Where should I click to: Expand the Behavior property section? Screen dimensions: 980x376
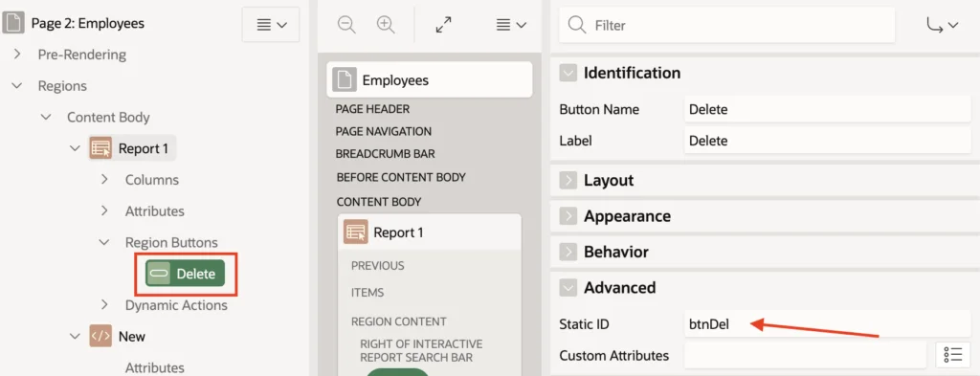568,252
